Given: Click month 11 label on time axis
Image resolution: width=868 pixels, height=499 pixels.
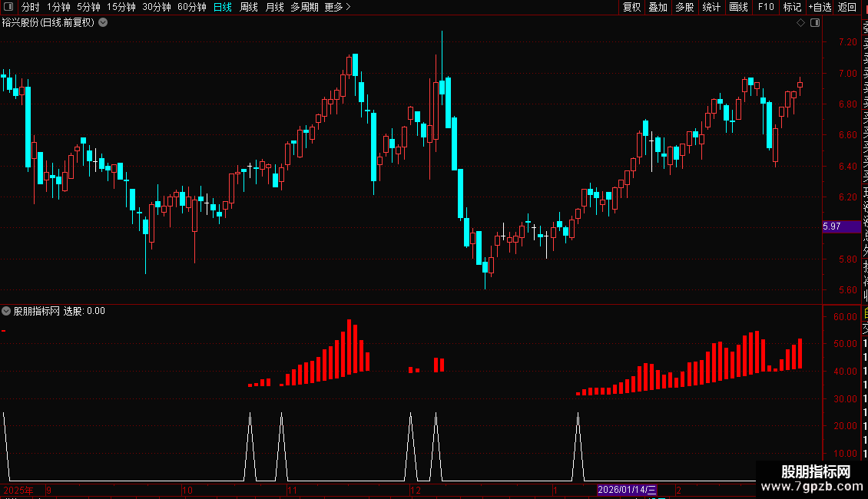Looking at the screenshot, I should coord(292,490).
